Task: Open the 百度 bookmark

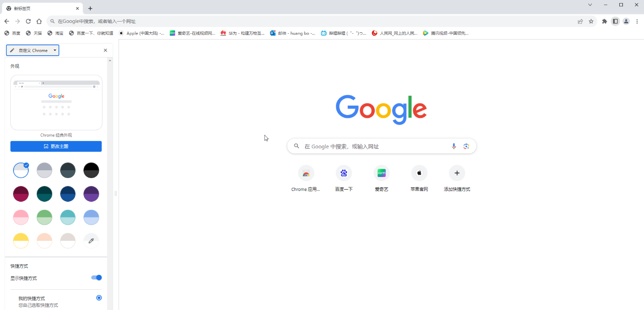Action: 12,33
